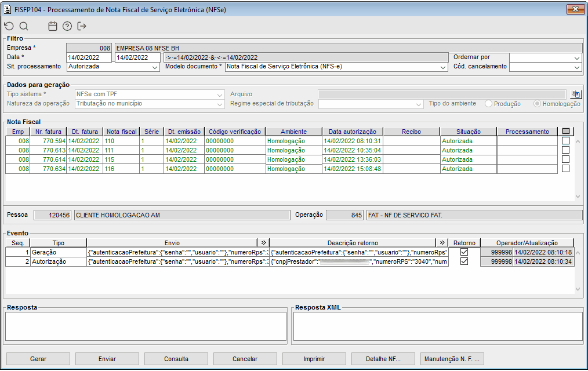Open the calendar toolbar icon
This screenshot has height=371, width=588.
(53, 26)
